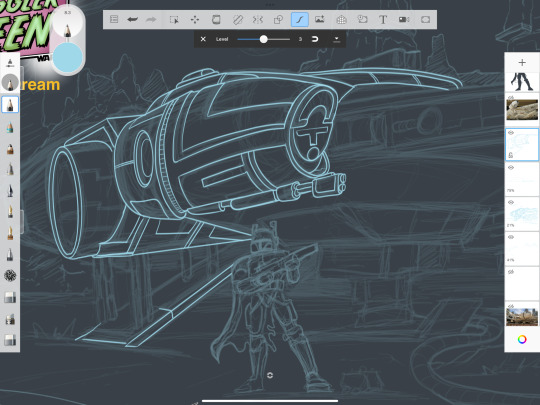Open the toolbar tool left of Text
Viewport: 540px width, 405px height.
[x=362, y=20]
